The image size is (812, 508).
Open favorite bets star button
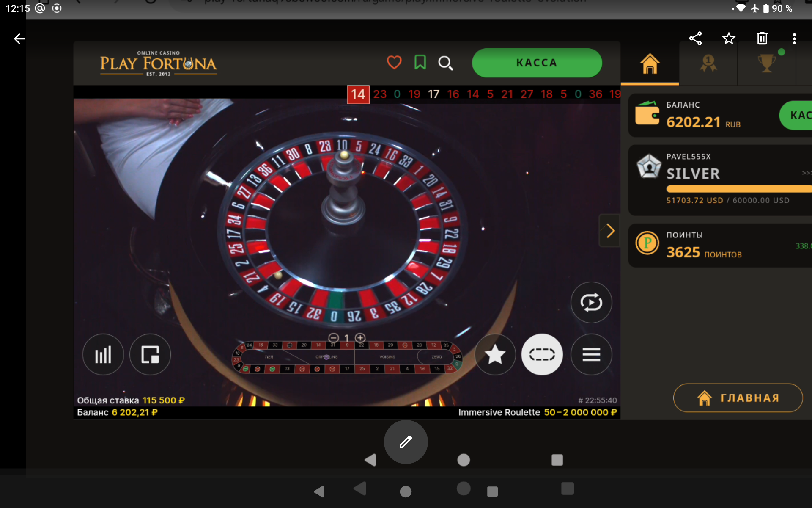tap(495, 355)
